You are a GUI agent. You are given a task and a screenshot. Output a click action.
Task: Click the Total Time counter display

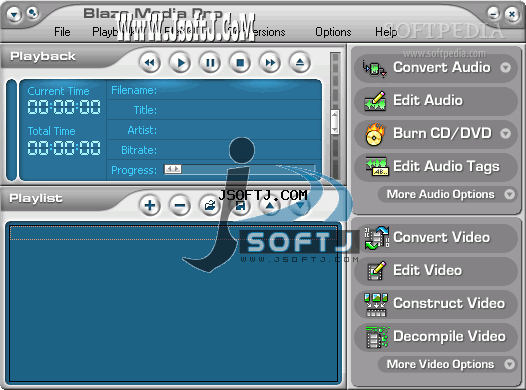(64, 148)
